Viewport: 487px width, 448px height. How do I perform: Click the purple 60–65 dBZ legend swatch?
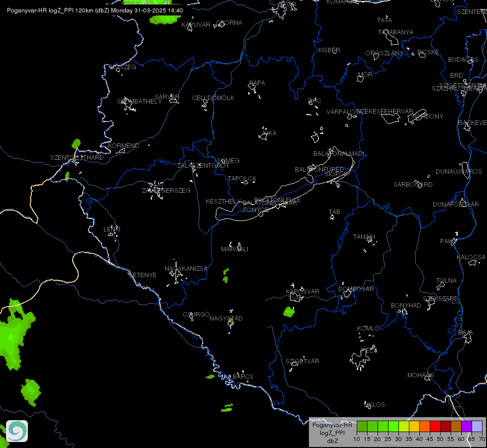point(467,426)
